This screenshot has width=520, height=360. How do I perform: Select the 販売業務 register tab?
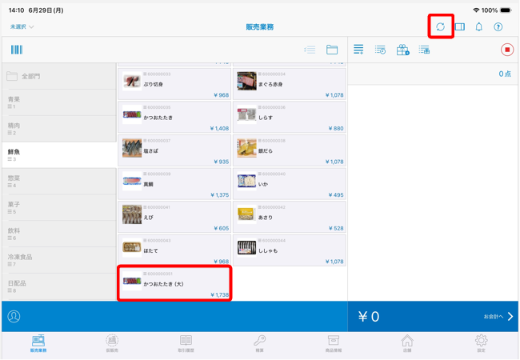[38, 343]
